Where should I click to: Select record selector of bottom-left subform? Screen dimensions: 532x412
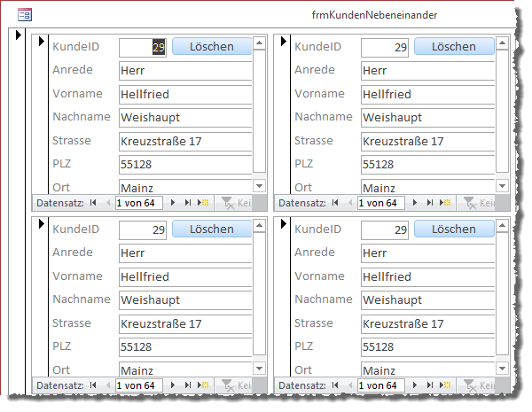(x=41, y=297)
